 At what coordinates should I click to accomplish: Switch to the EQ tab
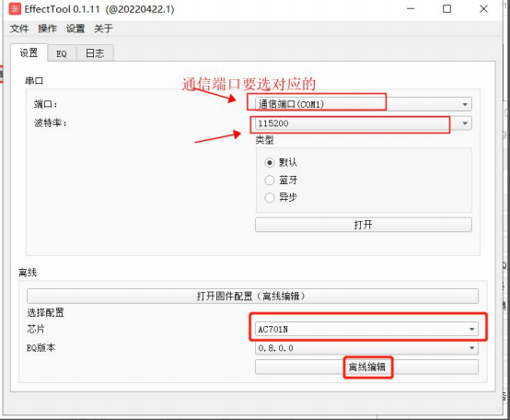(x=62, y=53)
